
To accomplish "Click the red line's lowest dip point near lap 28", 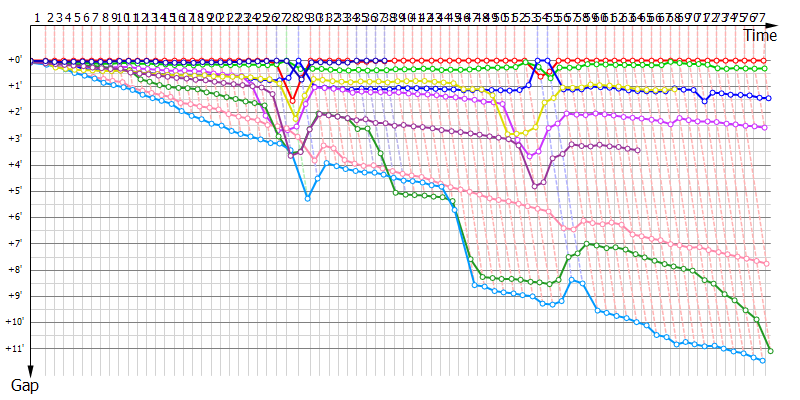I will (x=292, y=101).
